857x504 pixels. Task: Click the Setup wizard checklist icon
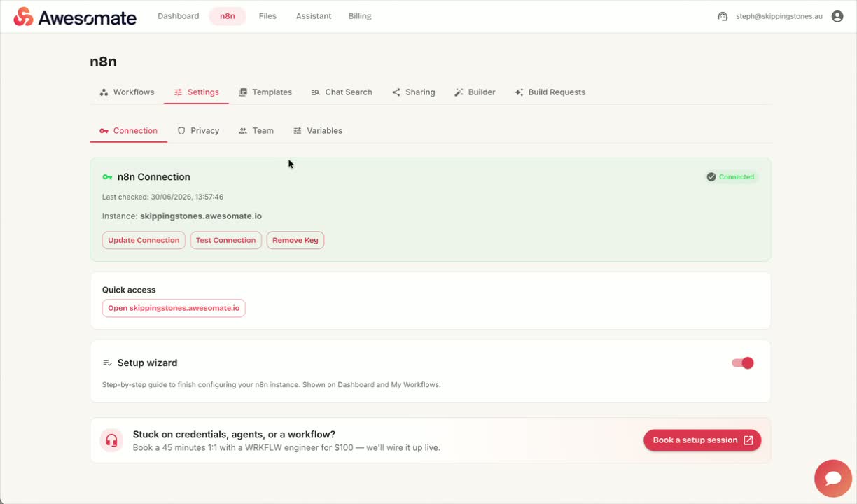(x=107, y=363)
